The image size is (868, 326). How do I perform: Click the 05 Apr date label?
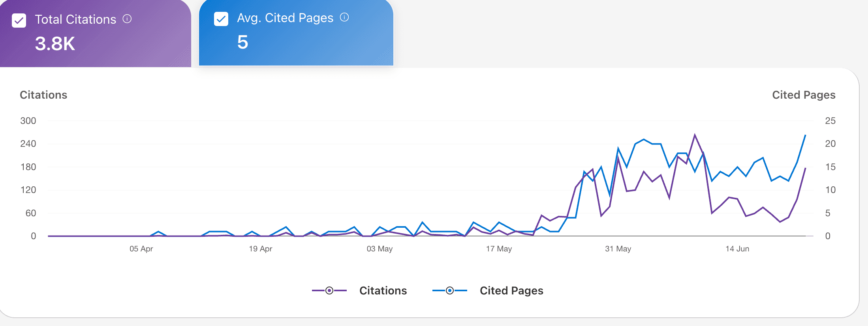141,249
